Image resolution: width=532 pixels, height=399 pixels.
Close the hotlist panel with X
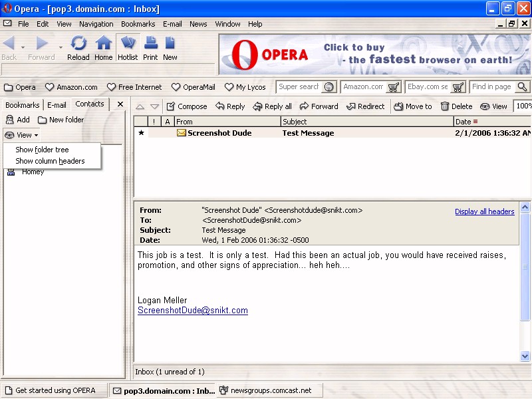pyautogui.click(x=120, y=104)
